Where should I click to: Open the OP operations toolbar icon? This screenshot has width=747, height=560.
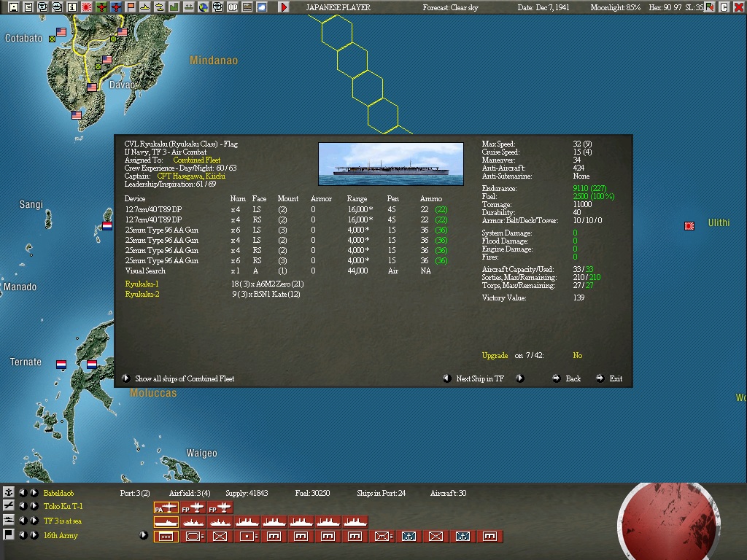pyautogui.click(x=233, y=7)
